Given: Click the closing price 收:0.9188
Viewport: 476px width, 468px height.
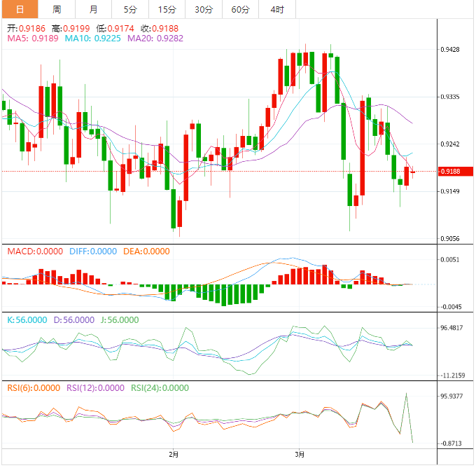Looking at the screenshot, I should (160, 29).
